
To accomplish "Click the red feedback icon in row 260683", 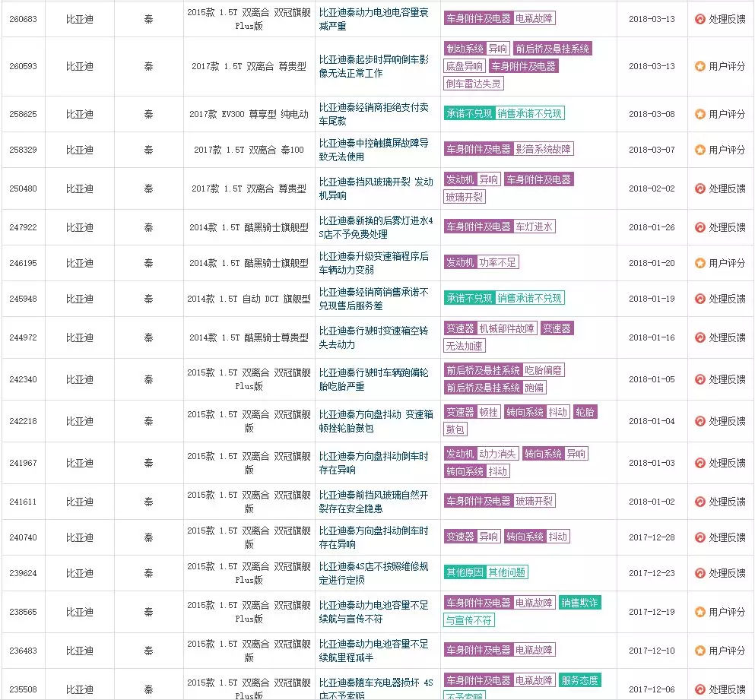I will coord(699,19).
